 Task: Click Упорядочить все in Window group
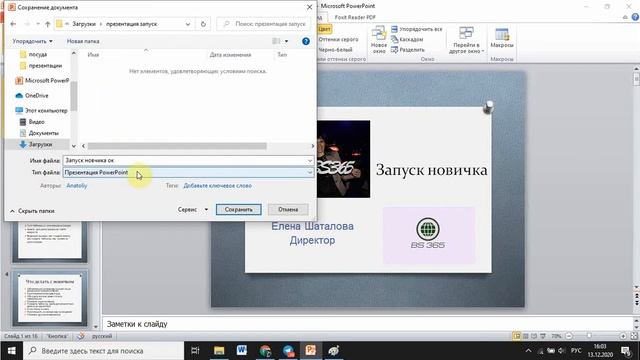pos(417,29)
